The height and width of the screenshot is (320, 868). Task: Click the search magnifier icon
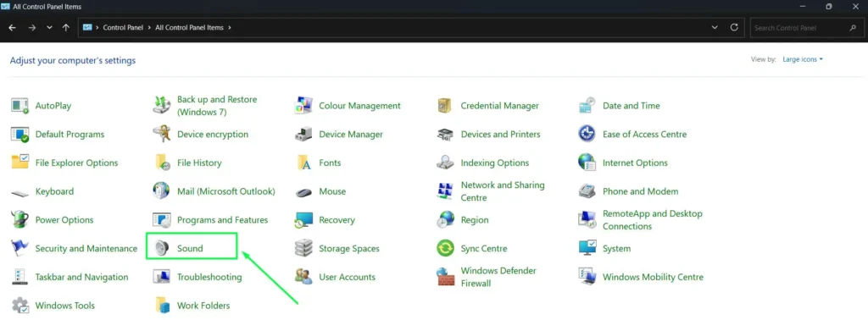pyautogui.click(x=853, y=28)
